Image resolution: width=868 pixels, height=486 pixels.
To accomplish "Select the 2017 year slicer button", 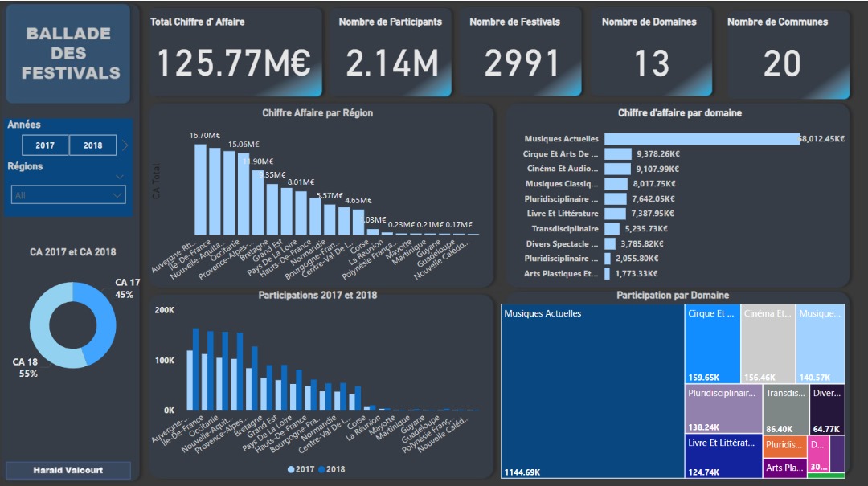I will [x=45, y=145].
